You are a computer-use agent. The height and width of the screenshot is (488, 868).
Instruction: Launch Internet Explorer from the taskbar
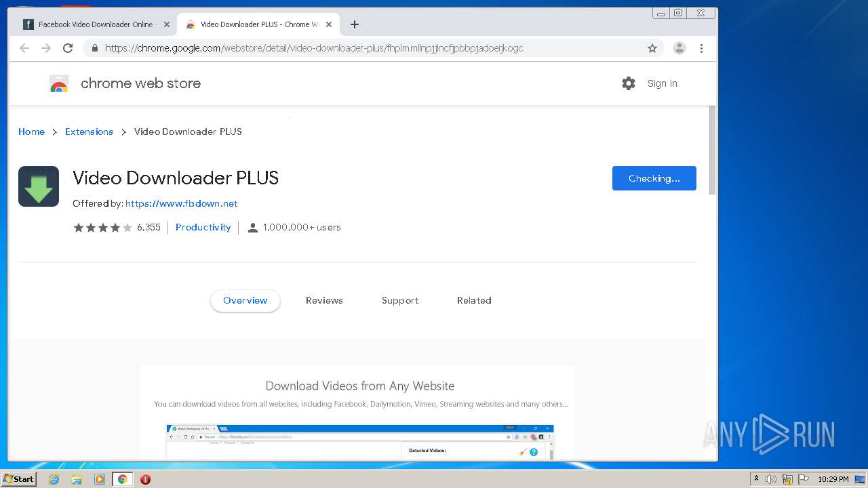(x=54, y=479)
